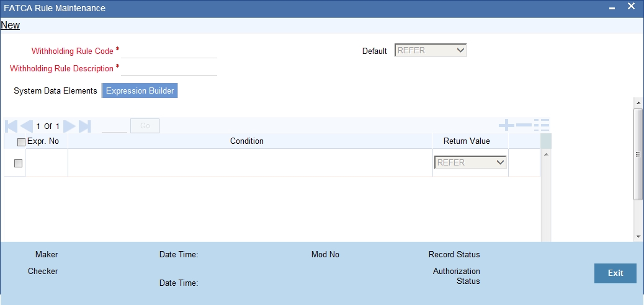Screen dimensions: 644x305
Task: Select the Expression Builder tab
Action: [140, 91]
